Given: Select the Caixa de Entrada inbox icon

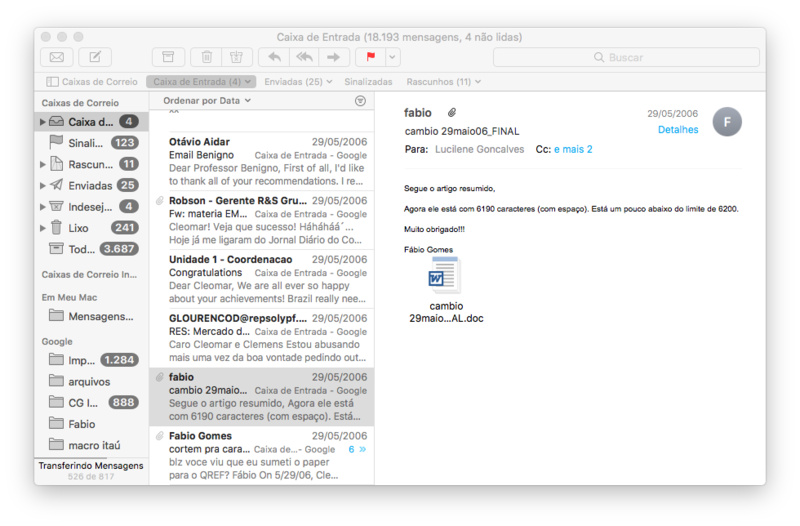Looking at the screenshot, I should pos(57,121).
